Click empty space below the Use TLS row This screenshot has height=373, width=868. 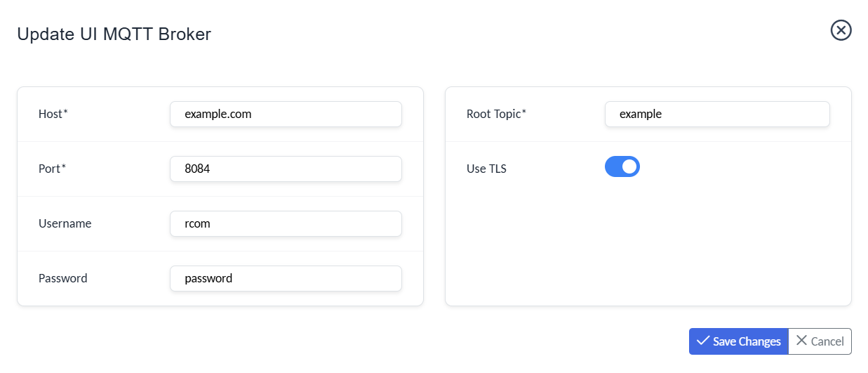(x=648, y=246)
